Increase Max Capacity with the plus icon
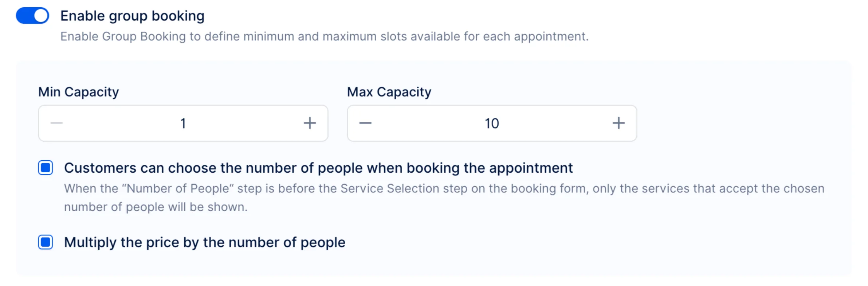 click(618, 123)
